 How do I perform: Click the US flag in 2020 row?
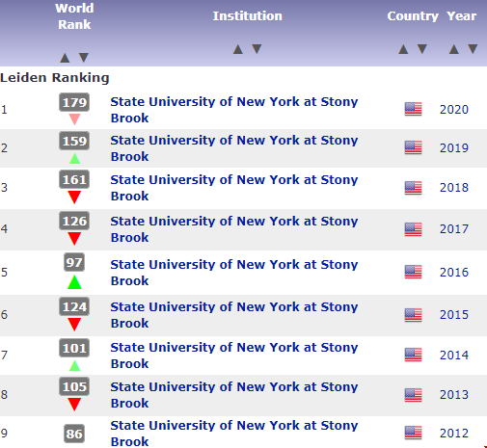[x=413, y=109]
